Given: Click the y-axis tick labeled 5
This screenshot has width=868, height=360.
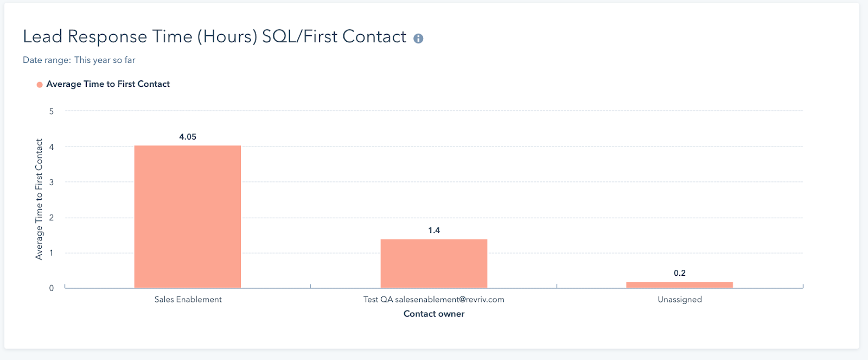Looking at the screenshot, I should coord(52,111).
